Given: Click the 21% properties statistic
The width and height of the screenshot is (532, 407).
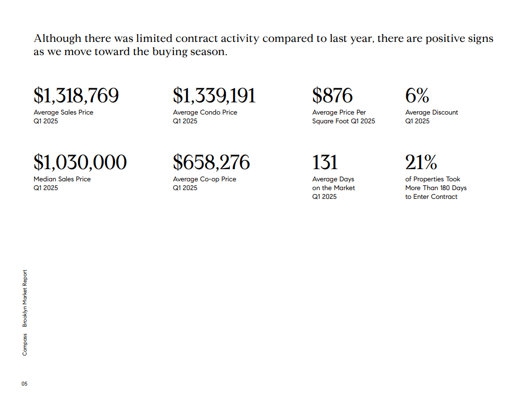Looking at the screenshot, I should pyautogui.click(x=421, y=162).
